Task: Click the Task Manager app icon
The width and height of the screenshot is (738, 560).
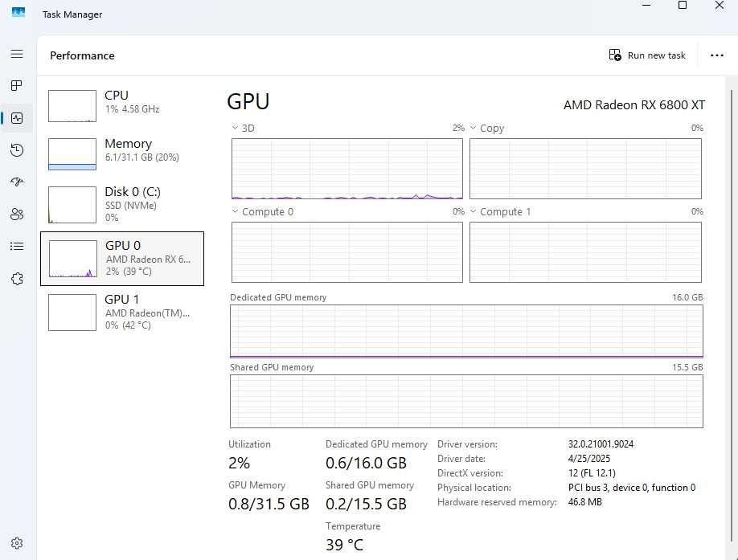Action: coord(18,12)
